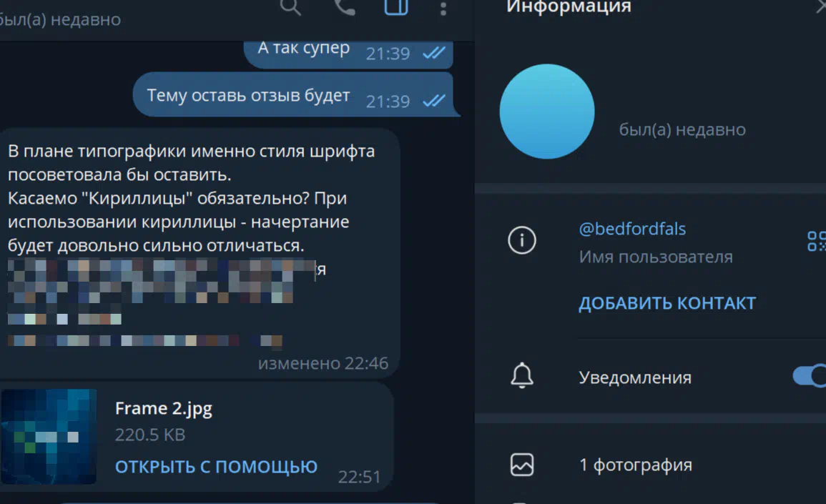Click the Frame 2.jpg file name

(x=164, y=409)
